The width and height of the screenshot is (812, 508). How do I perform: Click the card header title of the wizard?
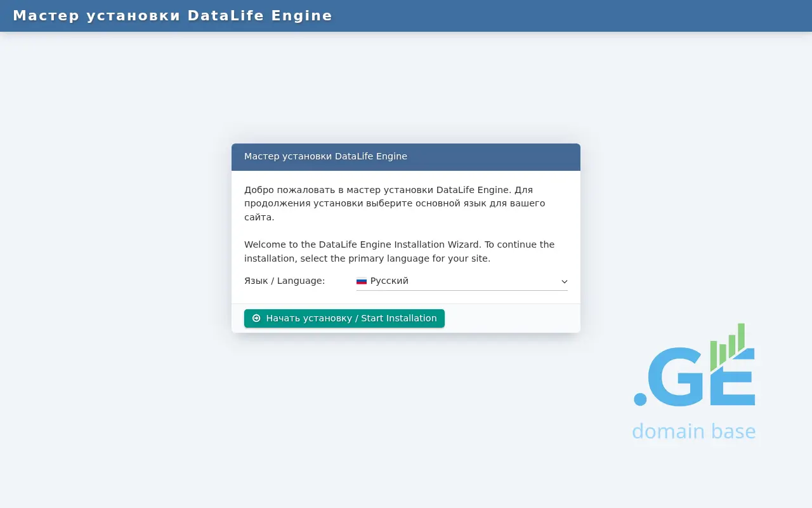tap(325, 156)
